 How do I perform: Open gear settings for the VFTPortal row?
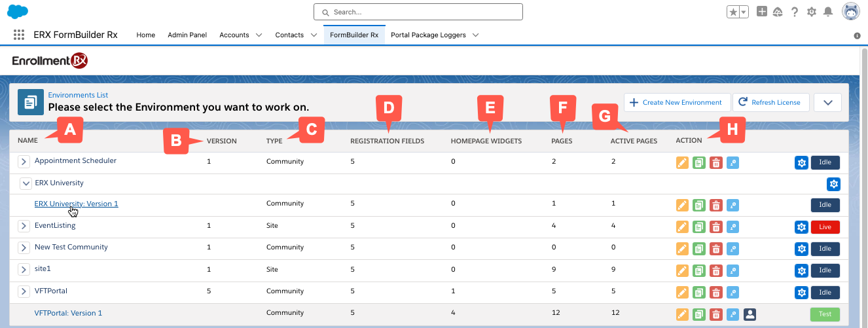801,292
